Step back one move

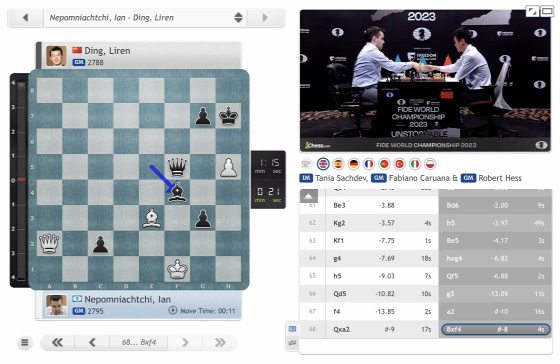point(92,342)
